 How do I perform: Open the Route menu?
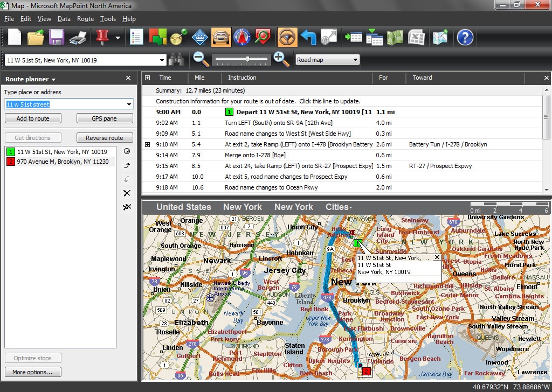click(86, 19)
